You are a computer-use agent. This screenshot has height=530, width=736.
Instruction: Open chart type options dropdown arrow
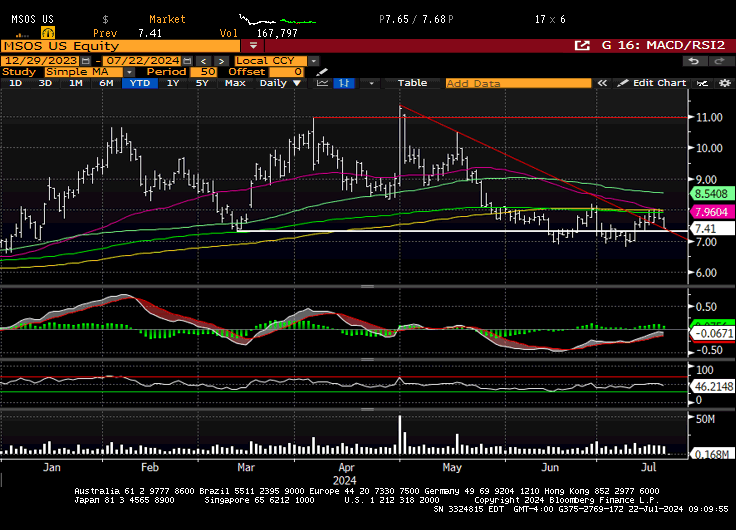[x=371, y=83]
